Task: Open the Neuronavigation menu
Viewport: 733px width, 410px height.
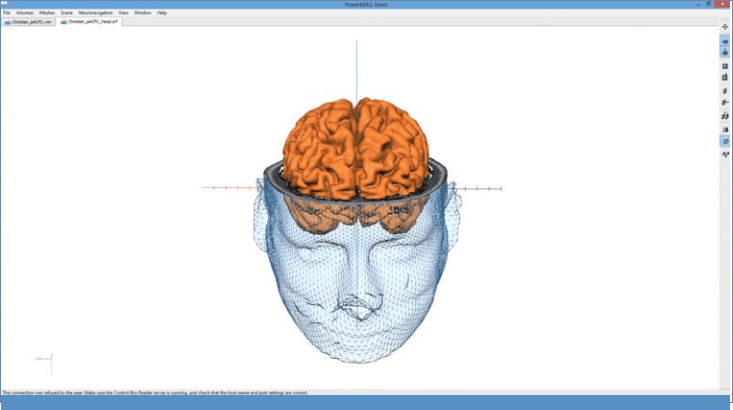Action: (x=95, y=13)
